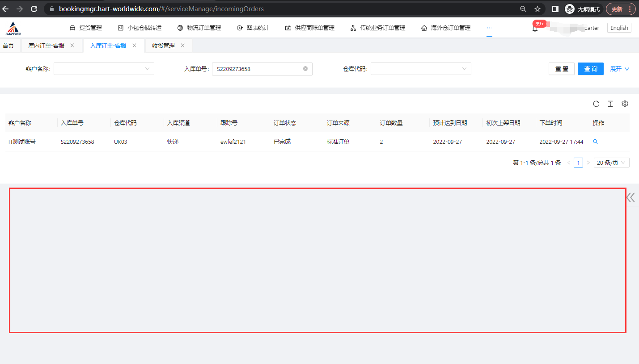Click the HART logo
This screenshot has height=364, width=639.
pos(13,28)
